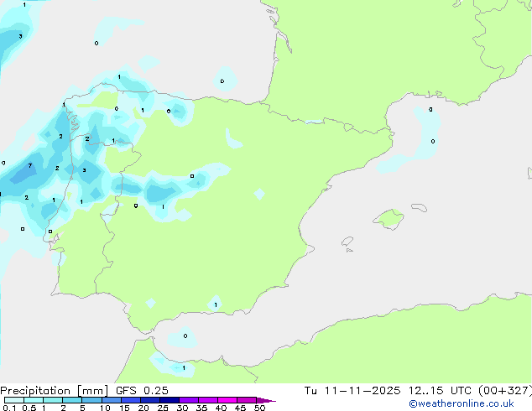Click the '20' legend scale label
Viewport: 532px width, 411px height.
click(x=143, y=408)
